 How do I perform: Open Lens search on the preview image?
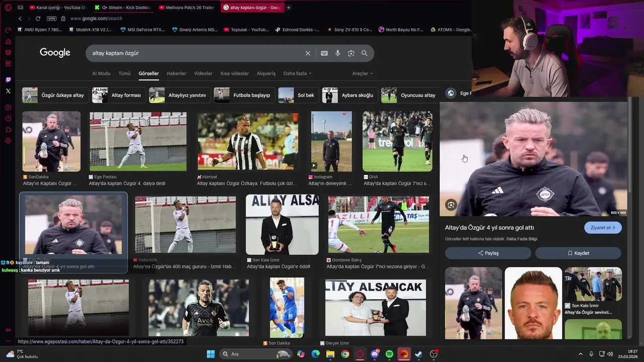point(451,205)
